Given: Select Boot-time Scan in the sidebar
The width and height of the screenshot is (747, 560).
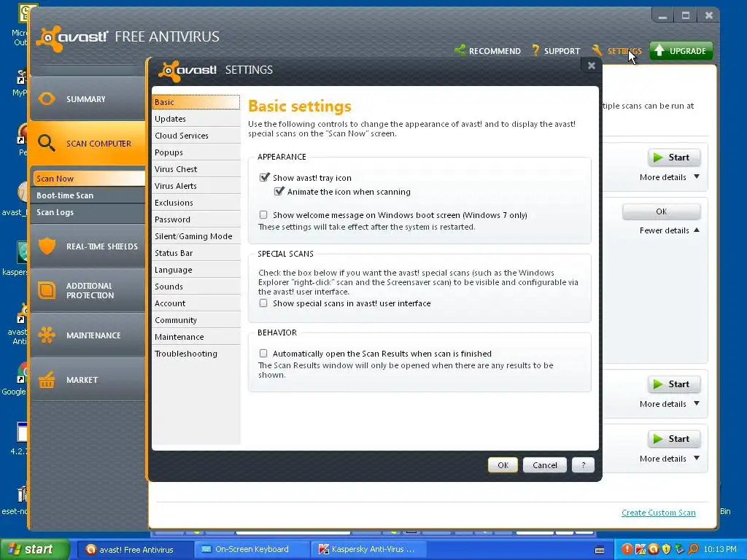Looking at the screenshot, I should 88,195.
